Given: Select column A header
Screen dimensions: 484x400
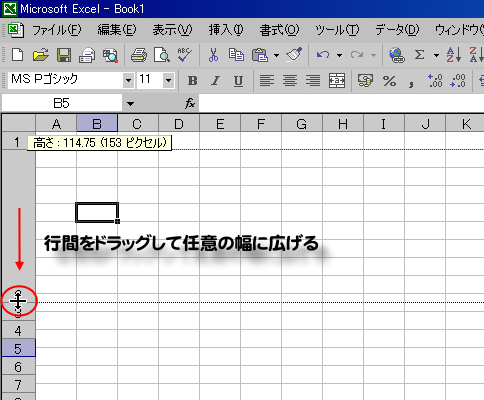Looking at the screenshot, I should point(56,124).
